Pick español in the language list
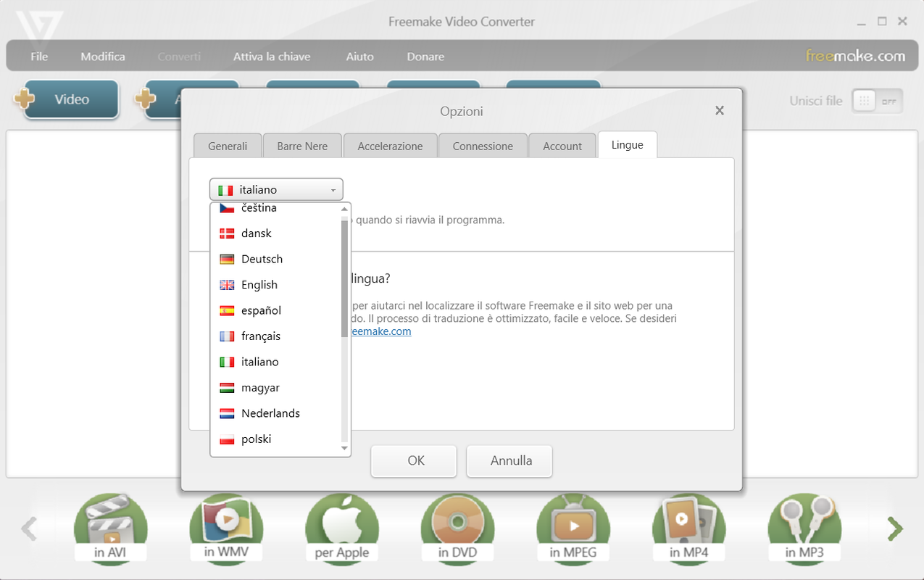Viewport: 924px width, 580px height. pyautogui.click(x=275, y=310)
